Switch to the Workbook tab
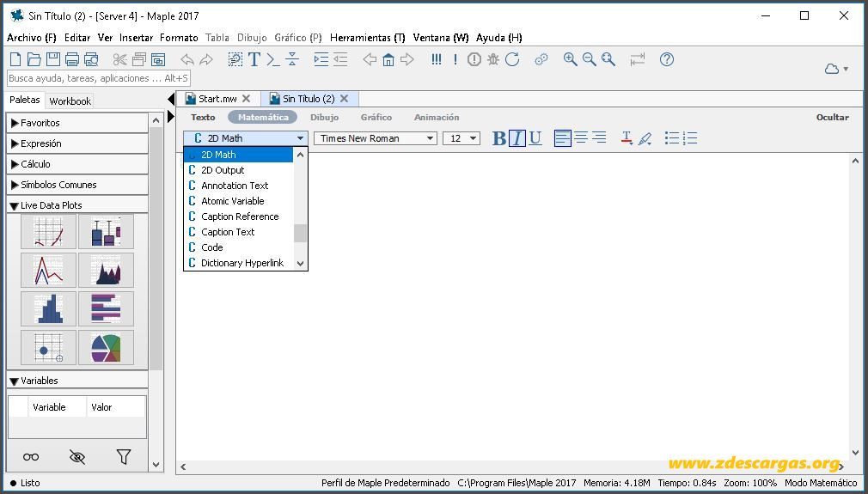The image size is (868, 494). (70, 101)
